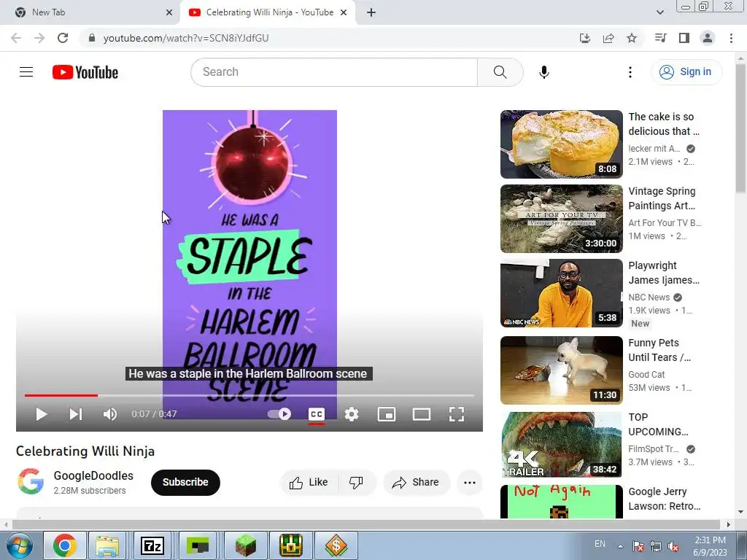This screenshot has width=747, height=560.
Task: Open Chrome from taskbar
Action: pos(65,545)
